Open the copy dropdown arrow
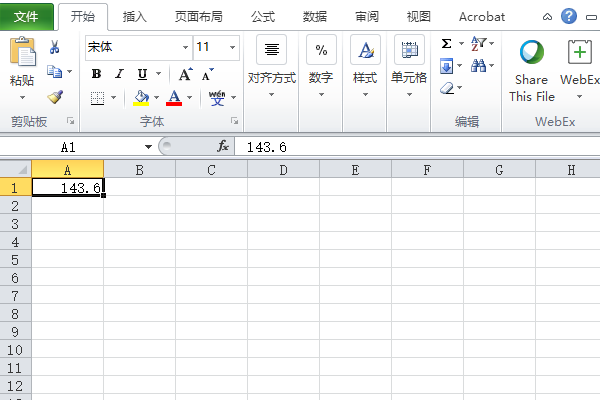The image size is (600, 400). pos(70,72)
